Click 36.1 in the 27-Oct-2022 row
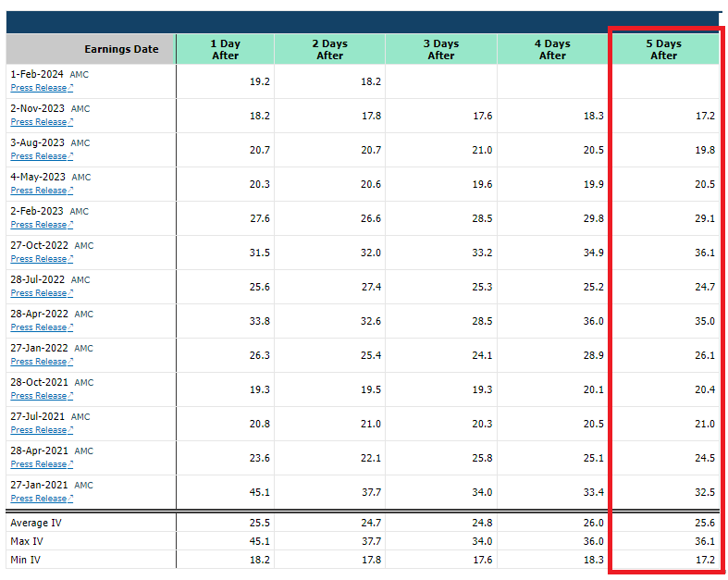728x580 pixels. (x=705, y=253)
